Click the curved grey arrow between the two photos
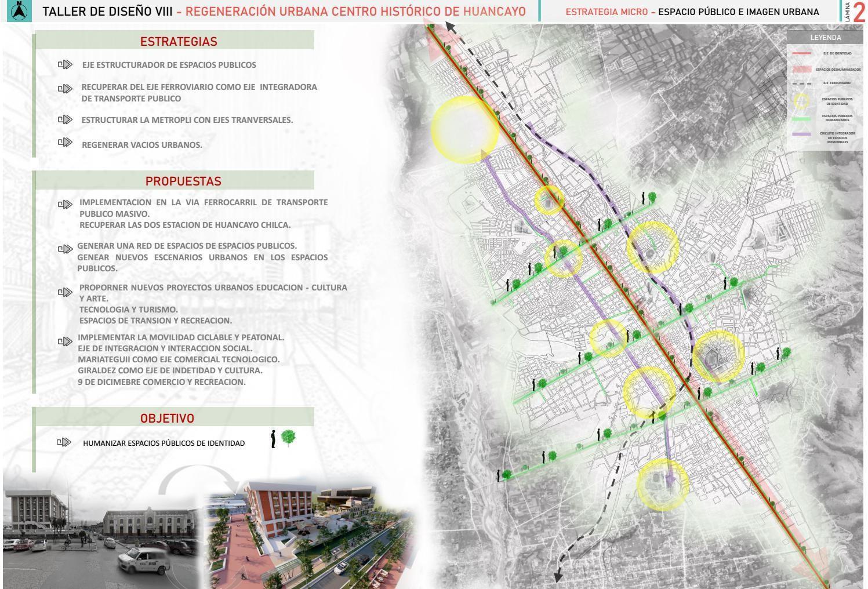Image resolution: width=868 pixels, height=589 pixels. tap(199, 481)
